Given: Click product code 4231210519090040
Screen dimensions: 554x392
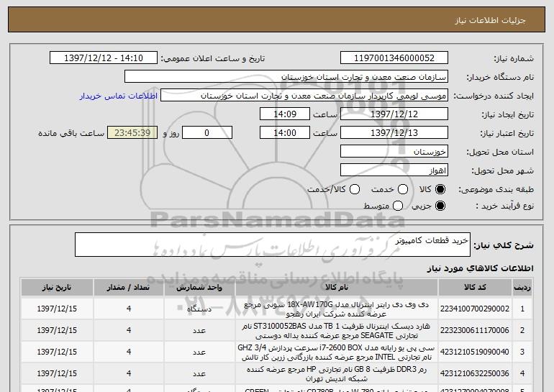Looking at the screenshot, I should point(475,352).
